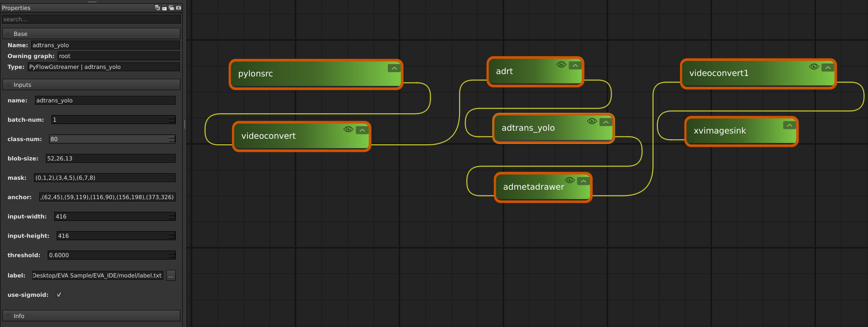Image resolution: width=868 pixels, height=327 pixels.
Task: Click chevron icon on videoconvert1 node
Action: [827, 67]
